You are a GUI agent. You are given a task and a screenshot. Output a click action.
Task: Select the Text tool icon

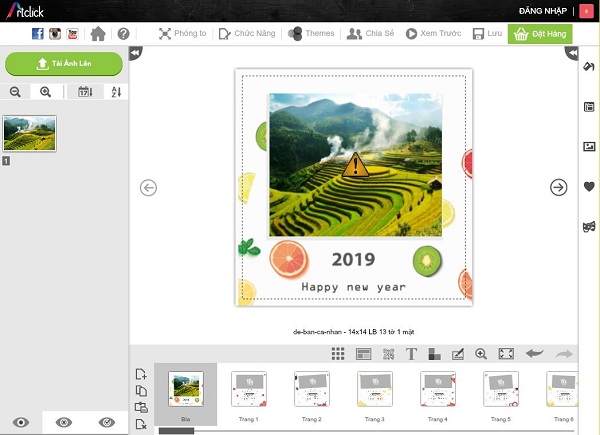[x=411, y=354]
